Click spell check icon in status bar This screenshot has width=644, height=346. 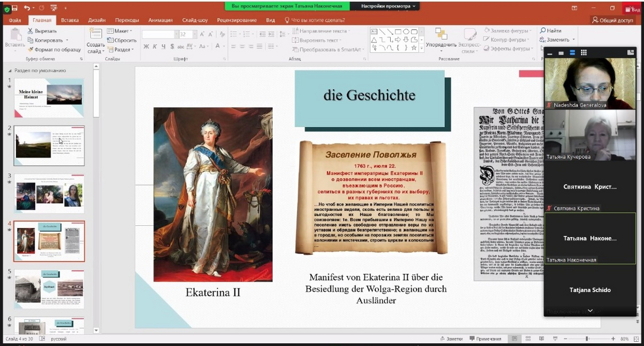(43, 339)
